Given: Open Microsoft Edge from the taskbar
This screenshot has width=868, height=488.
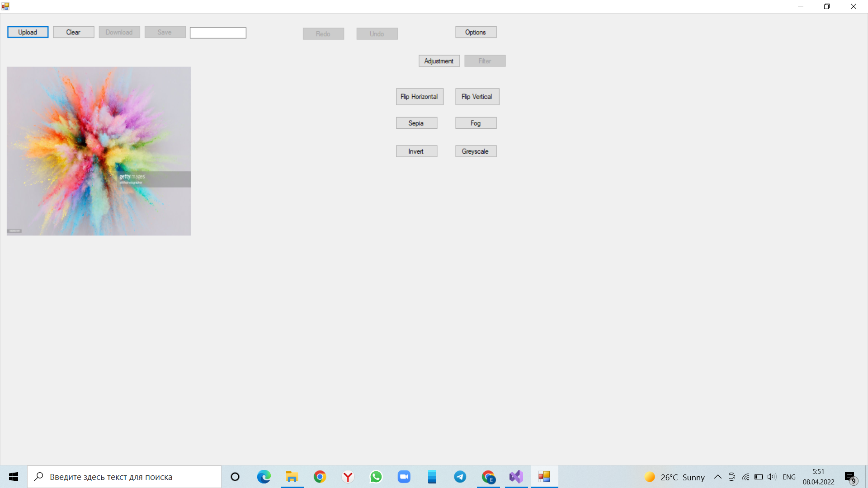Looking at the screenshot, I should (x=264, y=477).
